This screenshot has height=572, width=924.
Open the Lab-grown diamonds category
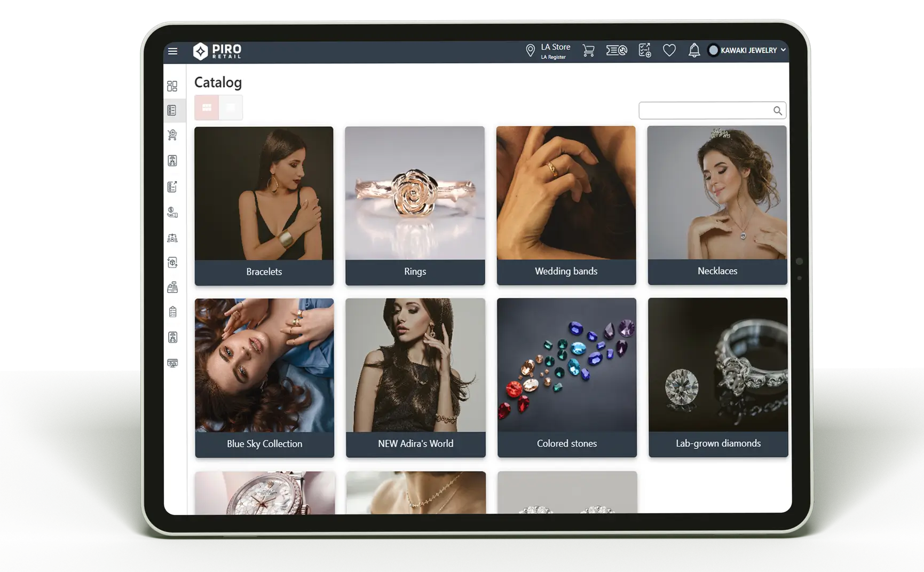click(718, 377)
